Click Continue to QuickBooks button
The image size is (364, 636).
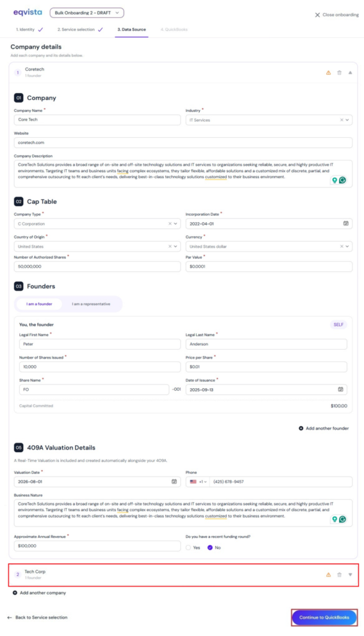coord(324,617)
